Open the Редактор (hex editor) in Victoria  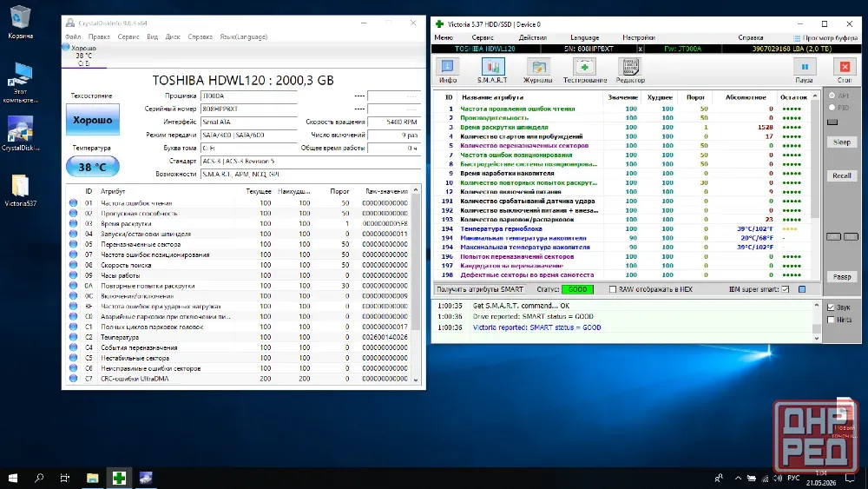point(630,70)
